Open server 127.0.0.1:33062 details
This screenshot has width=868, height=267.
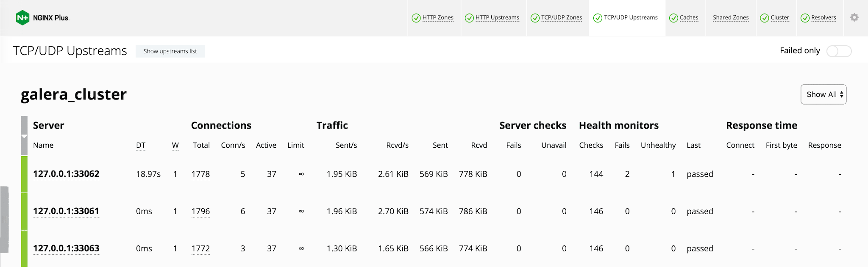pos(66,174)
